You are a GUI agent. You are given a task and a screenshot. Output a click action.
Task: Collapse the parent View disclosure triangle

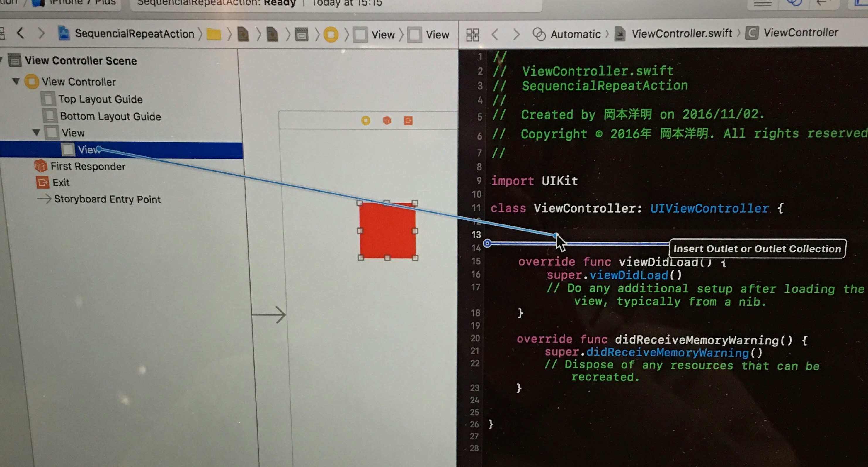[36, 132]
